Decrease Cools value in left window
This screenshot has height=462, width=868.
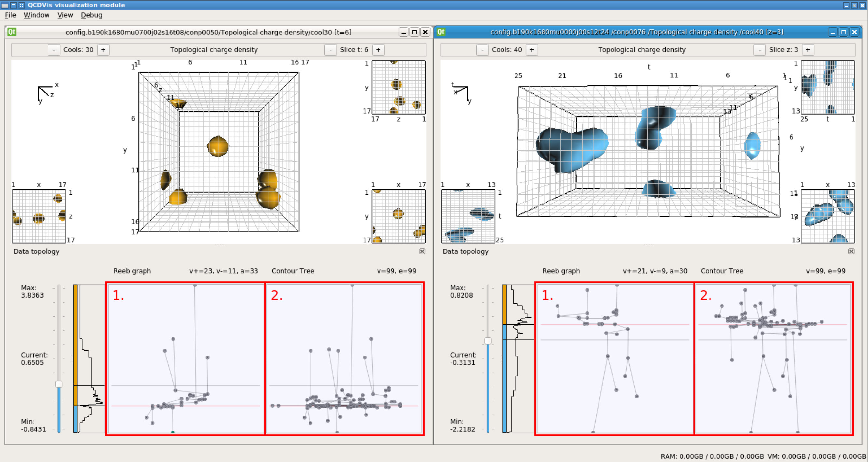(54, 50)
